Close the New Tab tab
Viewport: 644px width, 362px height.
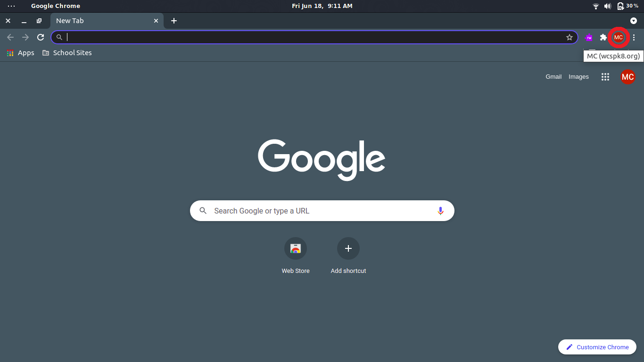click(156, 21)
